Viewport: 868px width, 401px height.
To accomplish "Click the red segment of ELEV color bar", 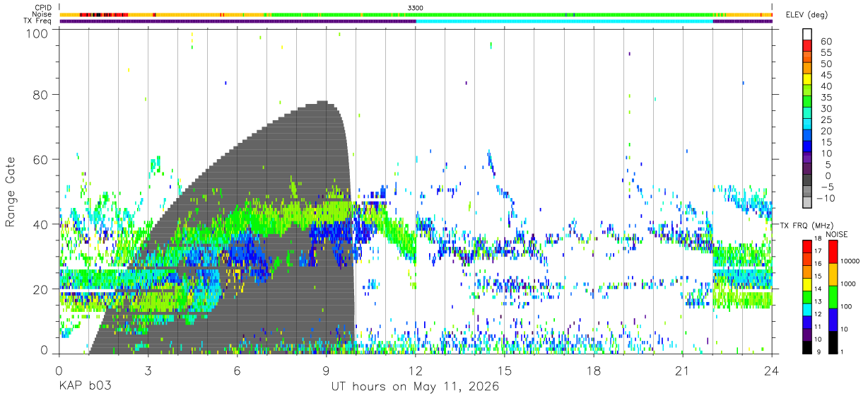I will (807, 45).
